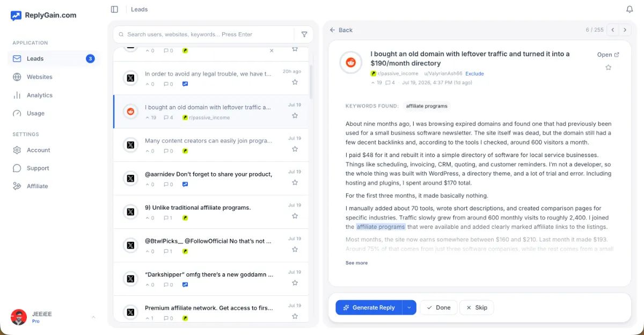644x335 pixels.
Task: Focus the leads search field
Action: (204, 34)
